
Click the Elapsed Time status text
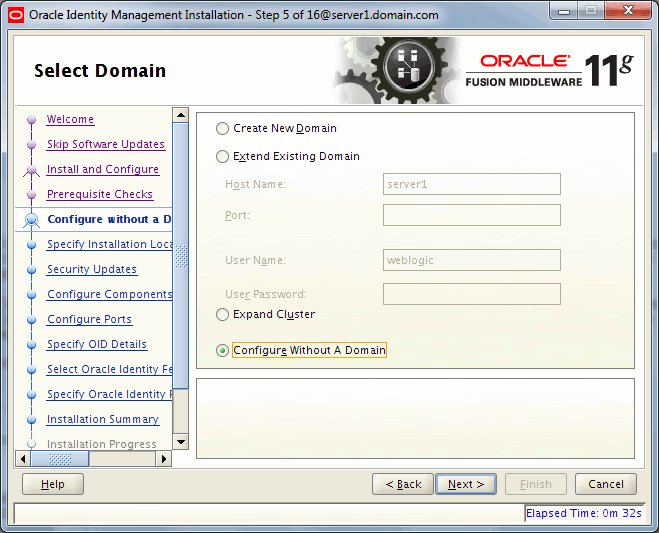pos(584,513)
